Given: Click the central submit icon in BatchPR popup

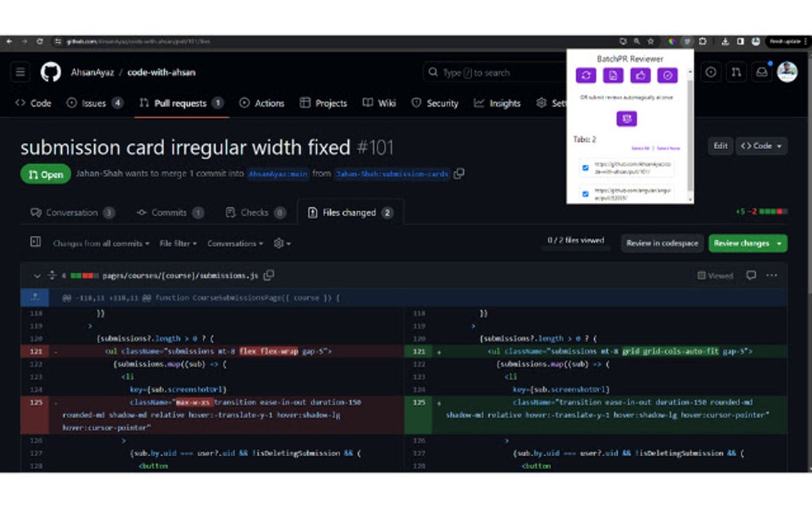Looking at the screenshot, I should pyautogui.click(x=627, y=118).
